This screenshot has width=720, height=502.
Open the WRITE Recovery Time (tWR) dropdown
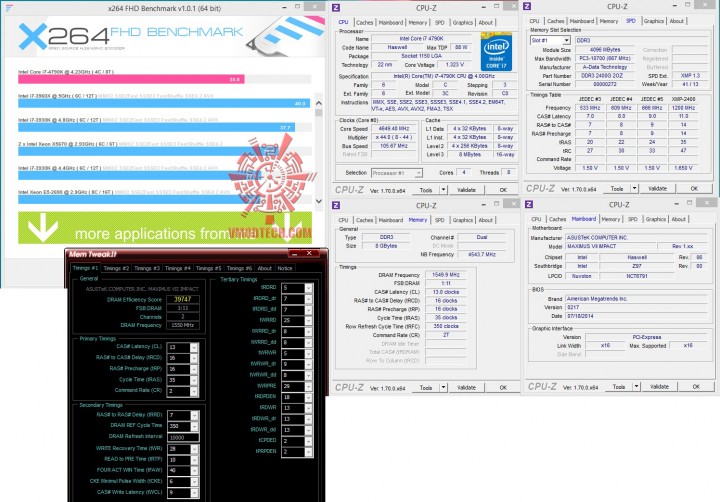[x=195, y=449]
